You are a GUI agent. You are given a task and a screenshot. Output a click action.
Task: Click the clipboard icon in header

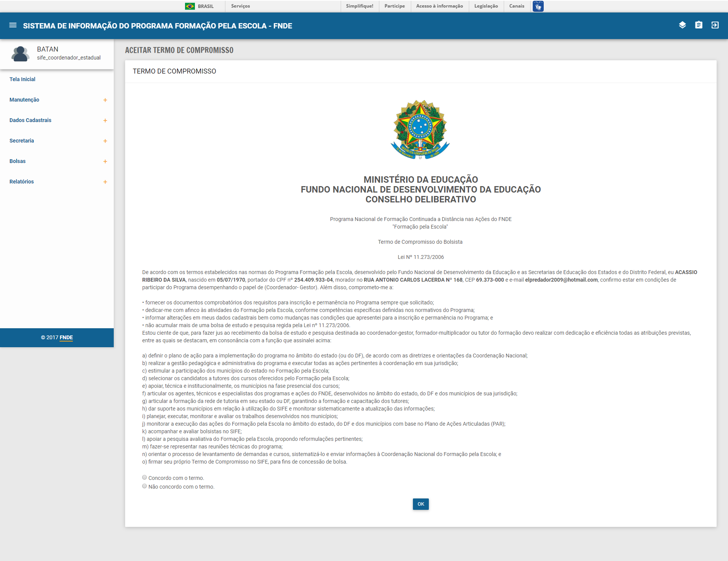(x=698, y=25)
